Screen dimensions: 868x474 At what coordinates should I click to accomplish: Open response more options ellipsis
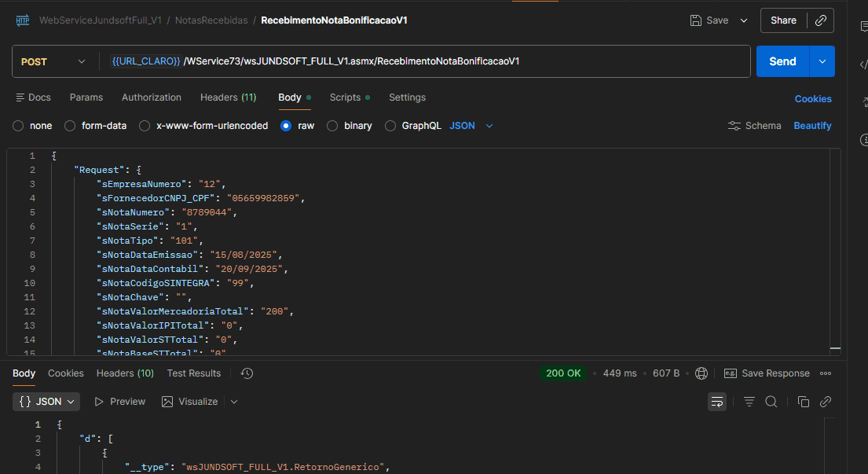(x=826, y=373)
